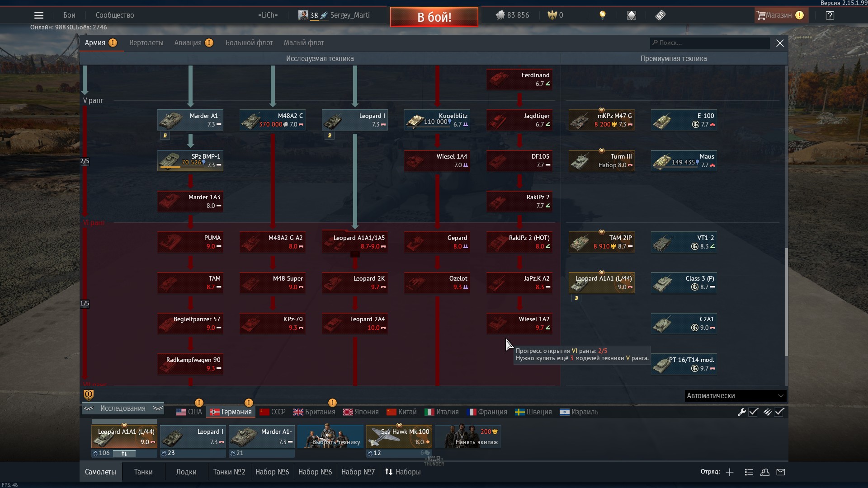The height and width of the screenshot is (488, 868).
Task: Click the Golden Eagles balance icon
Action: pos(552,15)
